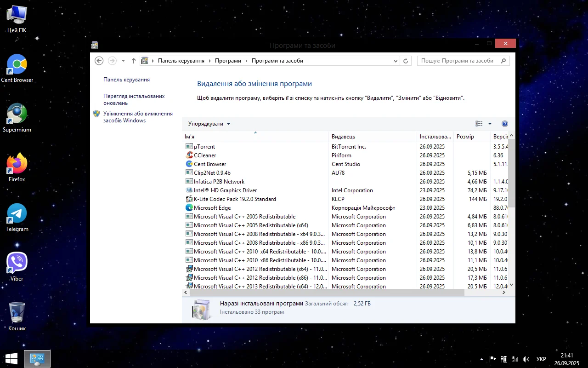
Task: Open the recent locations dropdown arrow
Action: pyautogui.click(x=123, y=61)
